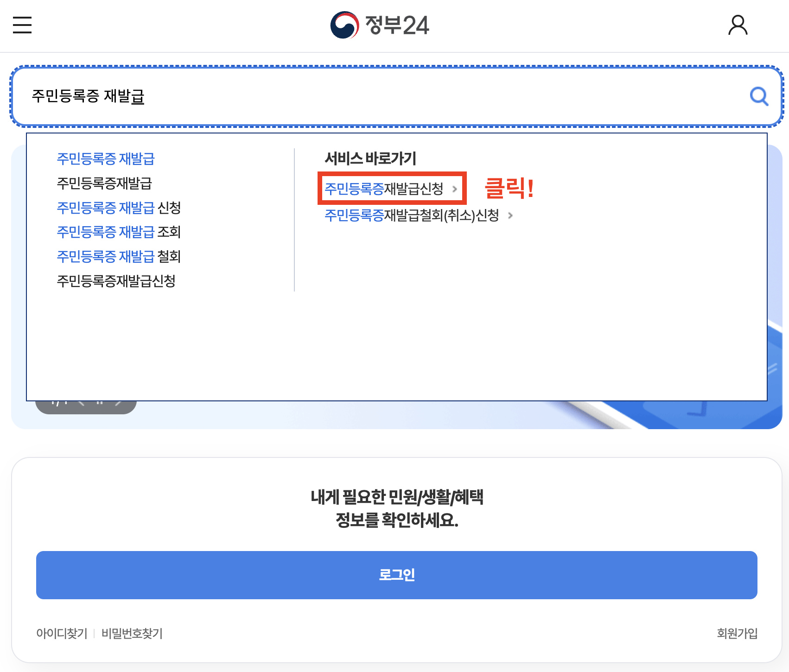The height and width of the screenshot is (672, 789).
Task: Click the 정부24 logo
Action: coord(379,25)
